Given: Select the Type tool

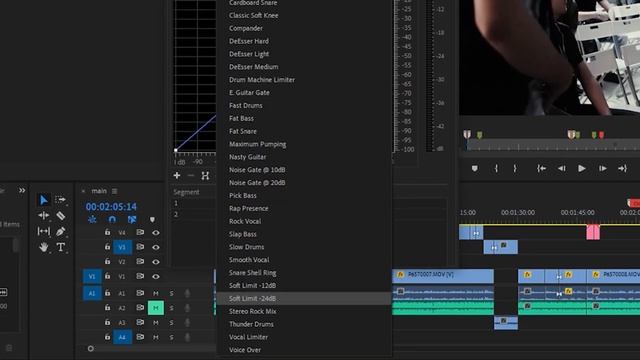Looking at the screenshot, I should coord(60,247).
